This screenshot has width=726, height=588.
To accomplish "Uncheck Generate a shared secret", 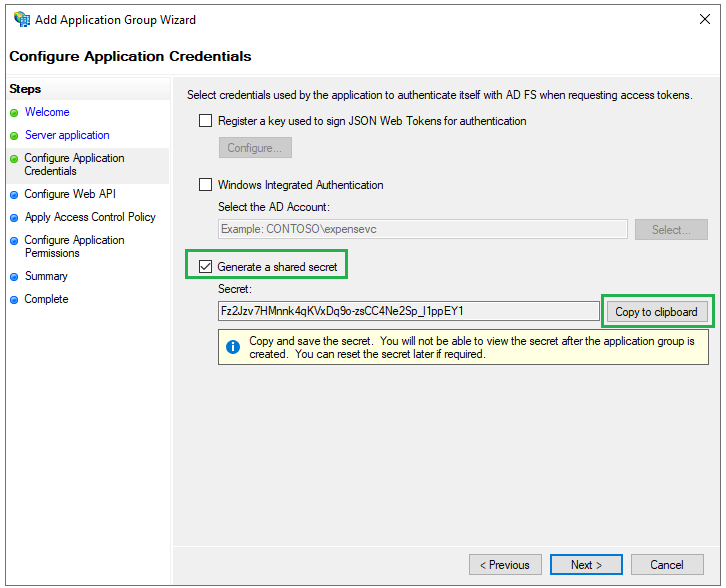I will [205, 267].
